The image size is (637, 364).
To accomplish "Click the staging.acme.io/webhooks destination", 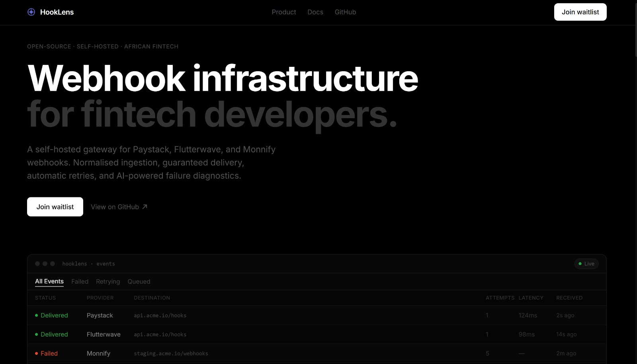I will click(171, 354).
